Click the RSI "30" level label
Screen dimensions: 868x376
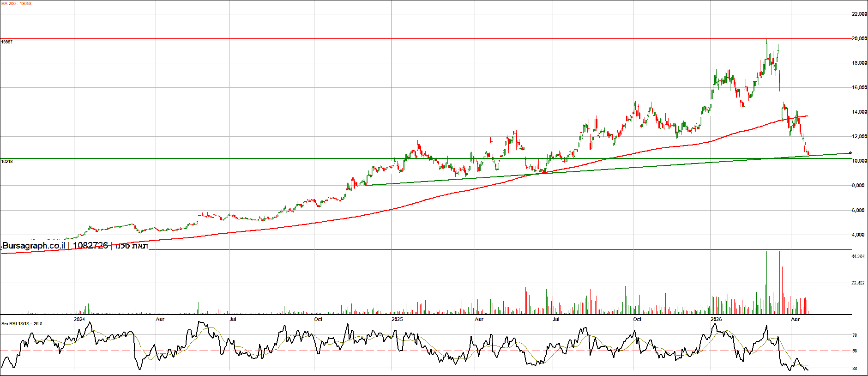click(x=855, y=369)
